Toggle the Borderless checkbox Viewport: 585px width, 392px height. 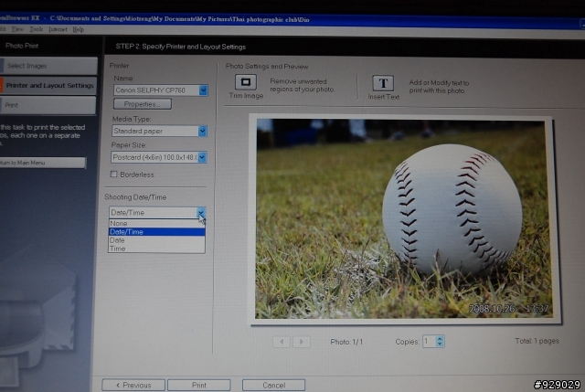(x=113, y=175)
